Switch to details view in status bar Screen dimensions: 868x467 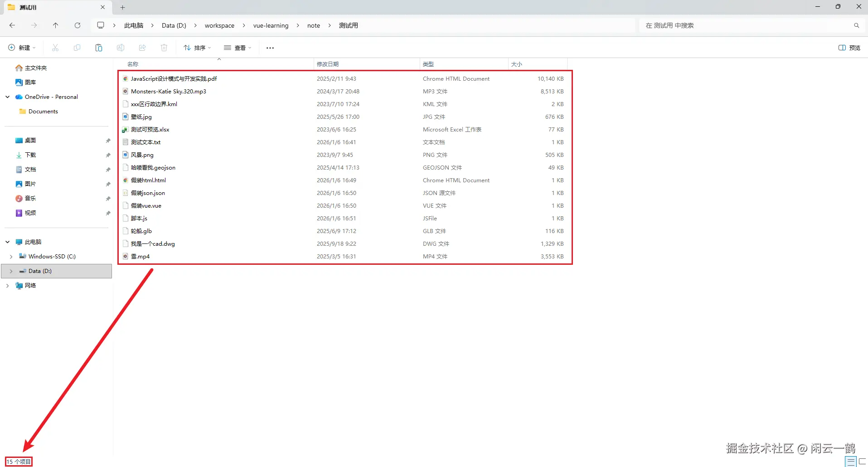(851, 462)
